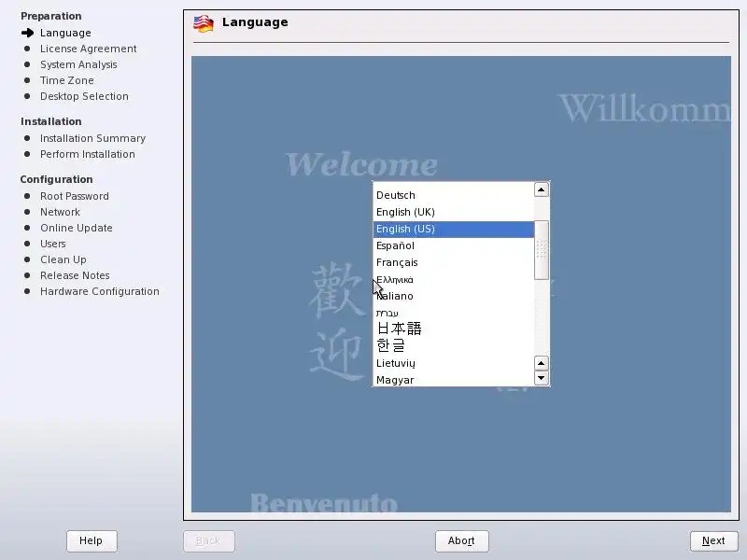747x560 pixels.
Task: Click Online Update step
Action: [x=77, y=228]
